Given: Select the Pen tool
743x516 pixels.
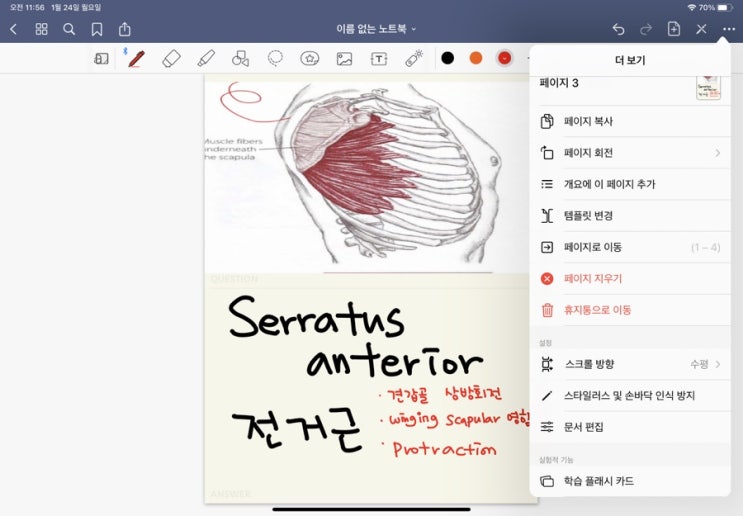Looking at the screenshot, I should coord(136,59).
